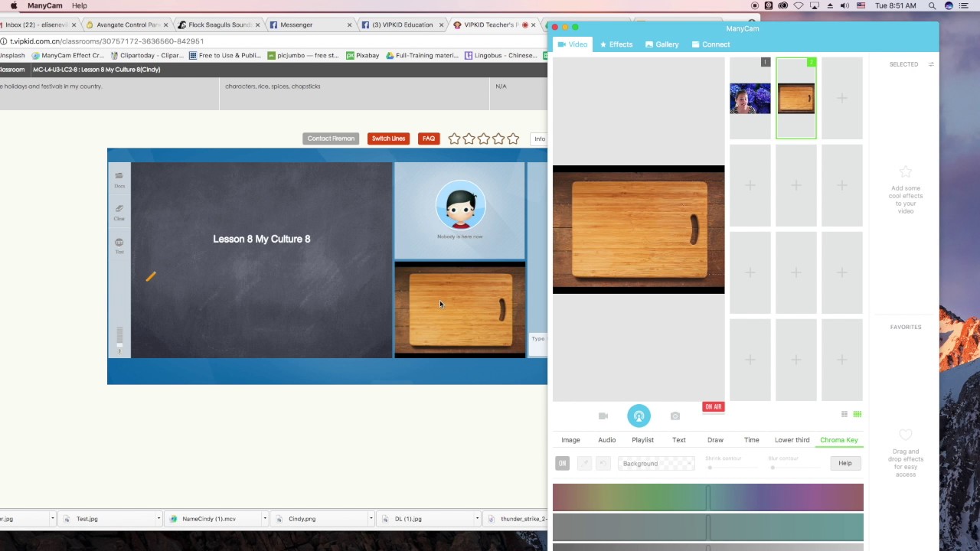Switch to the Time settings tab
Viewport: 980px width, 551px height.
click(x=751, y=440)
